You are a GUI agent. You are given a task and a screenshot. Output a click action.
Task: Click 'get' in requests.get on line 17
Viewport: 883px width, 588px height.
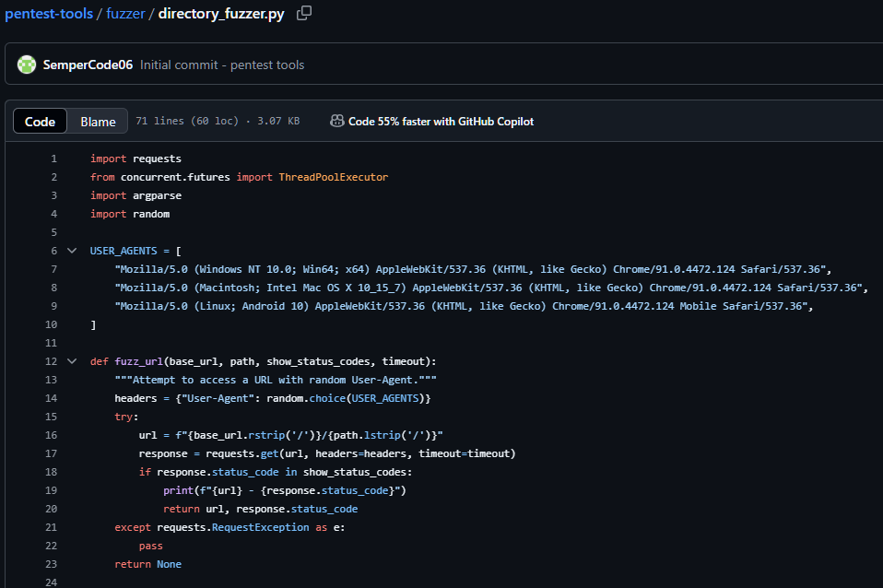pyautogui.click(x=269, y=453)
